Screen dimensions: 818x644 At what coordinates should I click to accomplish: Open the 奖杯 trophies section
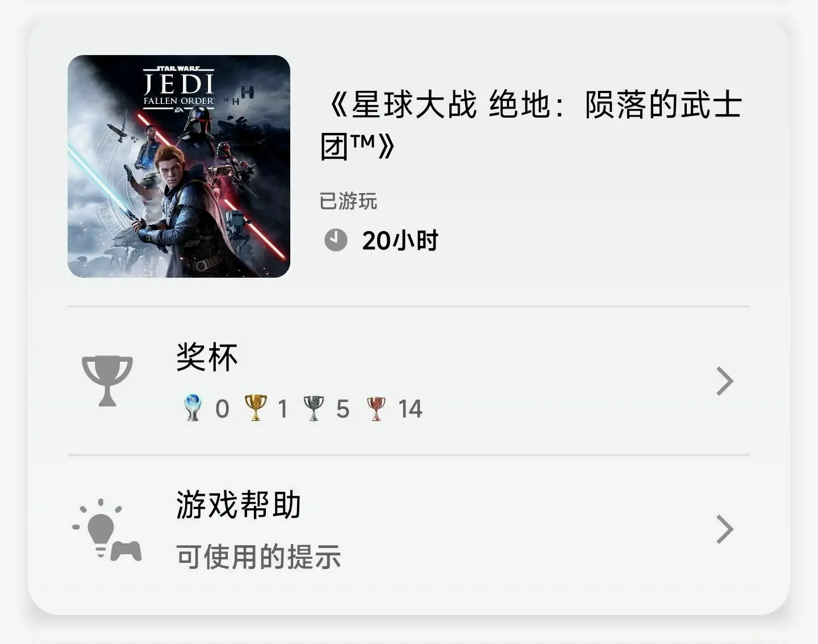[409, 381]
